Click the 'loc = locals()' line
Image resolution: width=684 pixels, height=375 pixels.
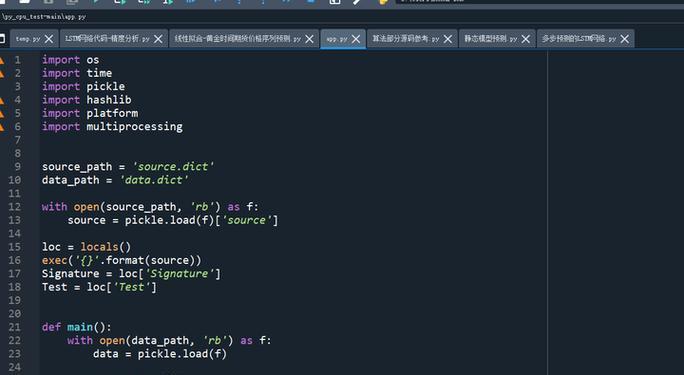(x=86, y=247)
